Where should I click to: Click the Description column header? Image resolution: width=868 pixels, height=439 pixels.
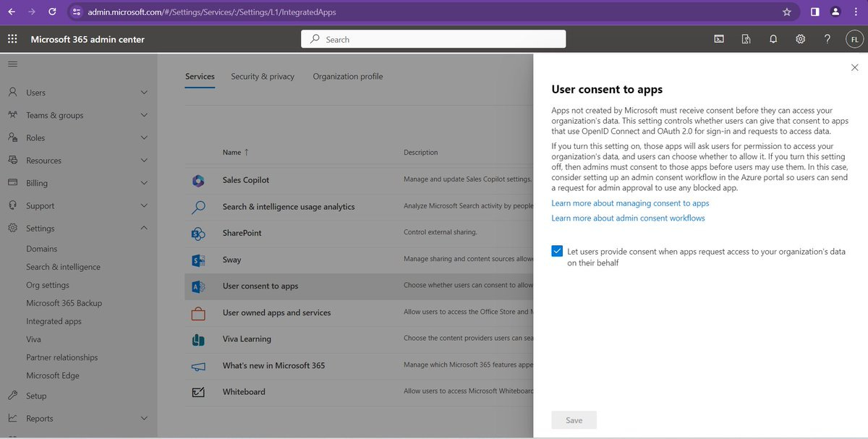(421, 152)
